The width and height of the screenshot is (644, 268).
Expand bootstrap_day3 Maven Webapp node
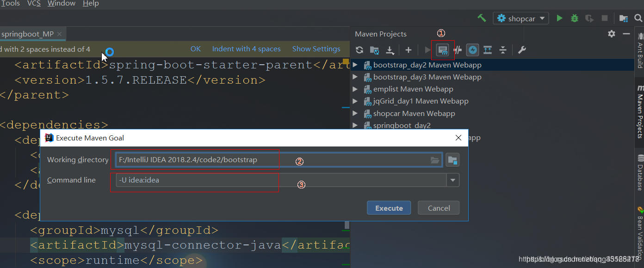coord(355,77)
